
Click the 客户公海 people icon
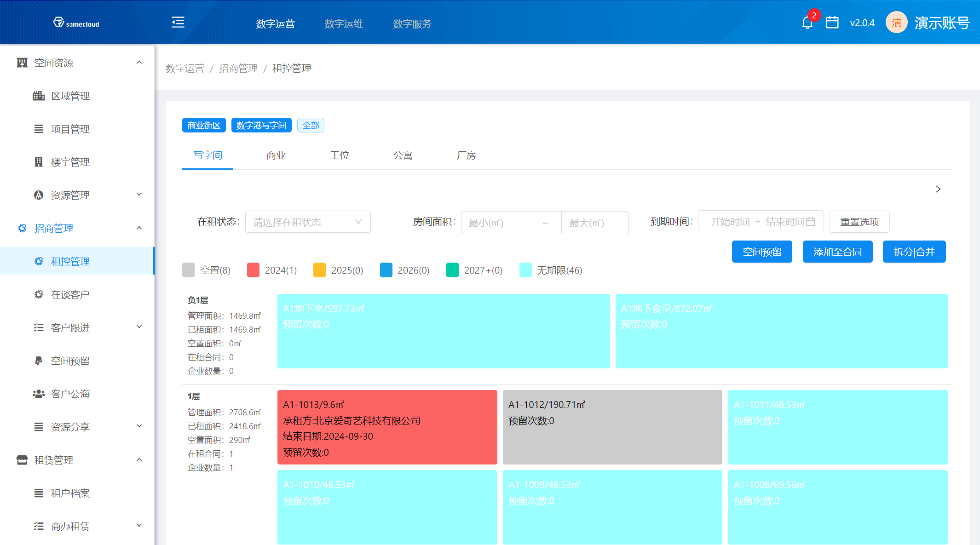click(39, 394)
